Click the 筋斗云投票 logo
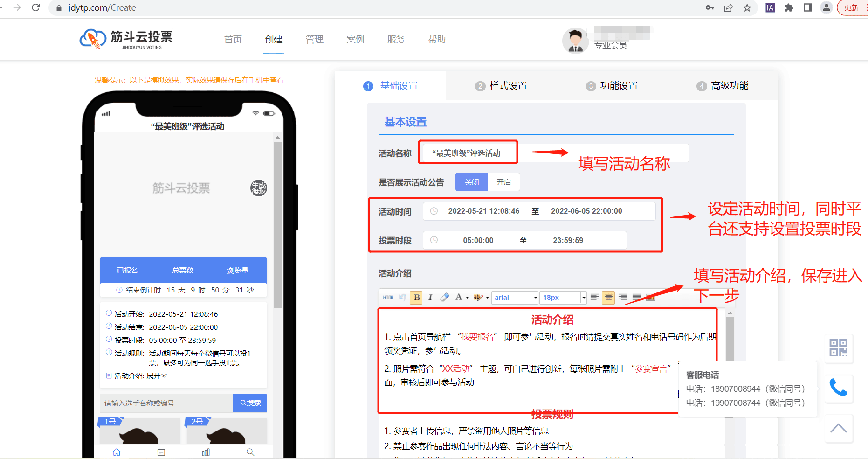868x459 pixels. pyautogui.click(x=126, y=39)
